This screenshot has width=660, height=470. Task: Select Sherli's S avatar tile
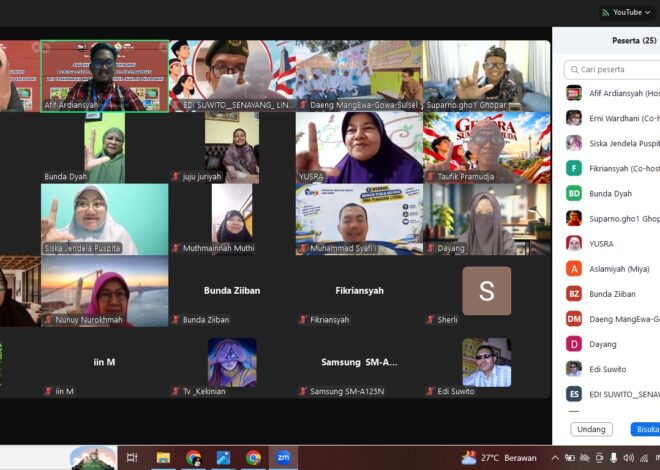487,291
